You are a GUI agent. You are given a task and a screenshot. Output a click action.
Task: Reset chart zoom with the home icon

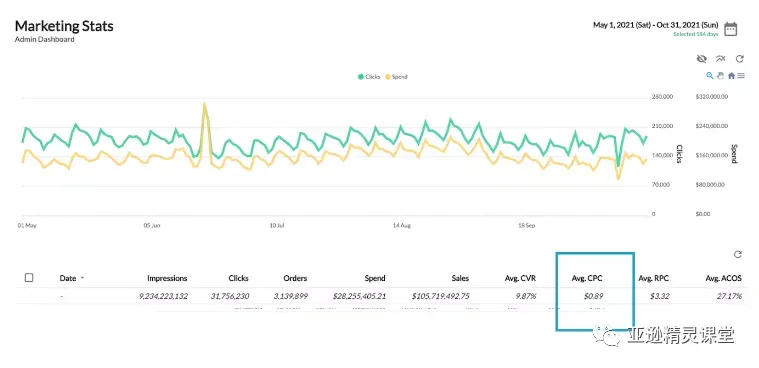coord(731,76)
